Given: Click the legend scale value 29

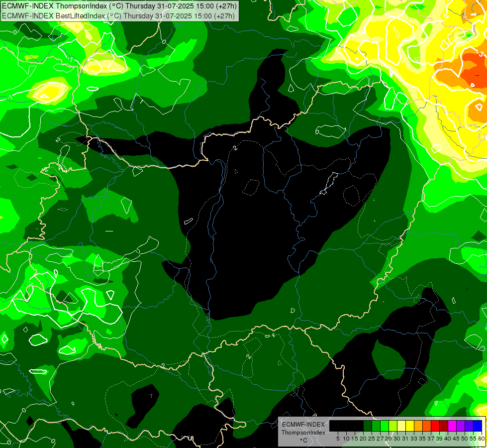Looking at the screenshot, I should [389, 439].
